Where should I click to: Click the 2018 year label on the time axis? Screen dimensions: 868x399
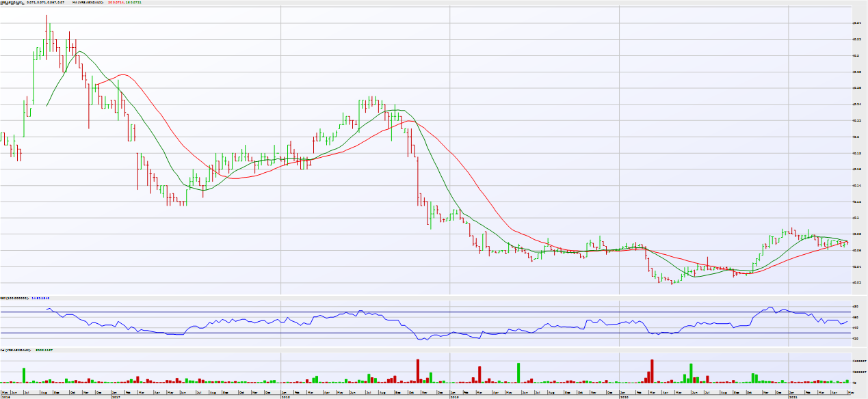point(285,396)
